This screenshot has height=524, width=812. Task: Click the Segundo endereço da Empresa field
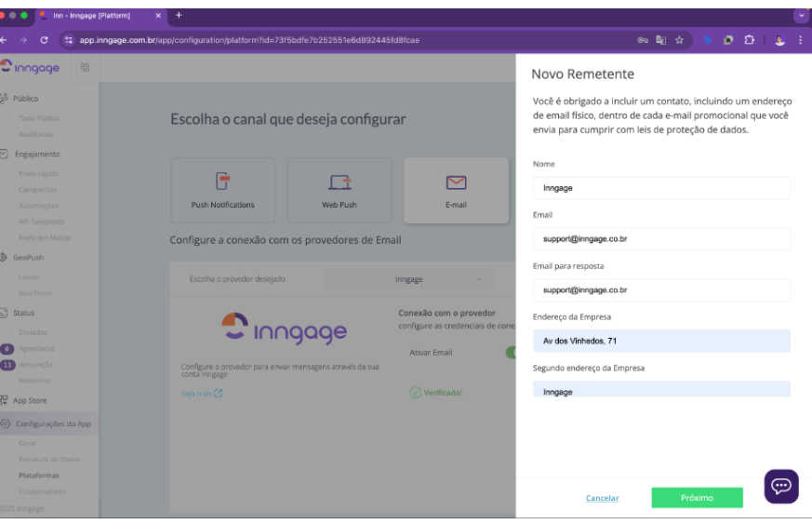661,389
